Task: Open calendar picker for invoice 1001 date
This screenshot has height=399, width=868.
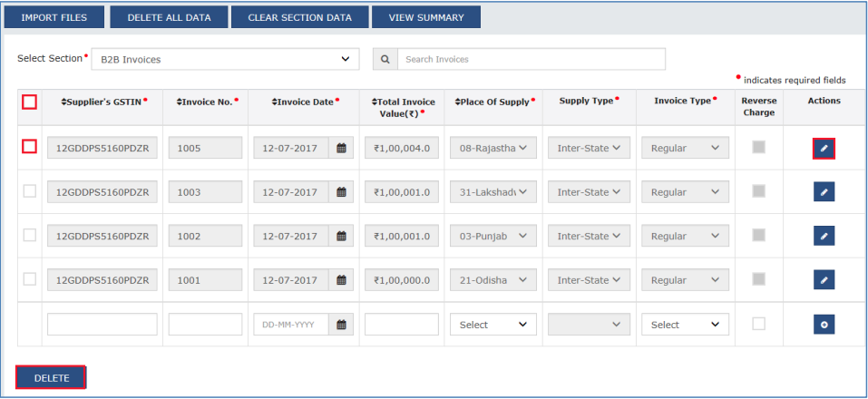Action: (x=341, y=280)
